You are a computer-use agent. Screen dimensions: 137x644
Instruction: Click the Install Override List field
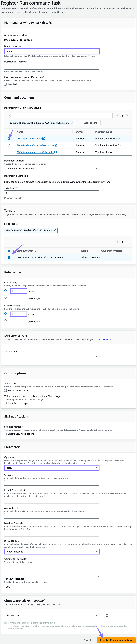point(52,501)
